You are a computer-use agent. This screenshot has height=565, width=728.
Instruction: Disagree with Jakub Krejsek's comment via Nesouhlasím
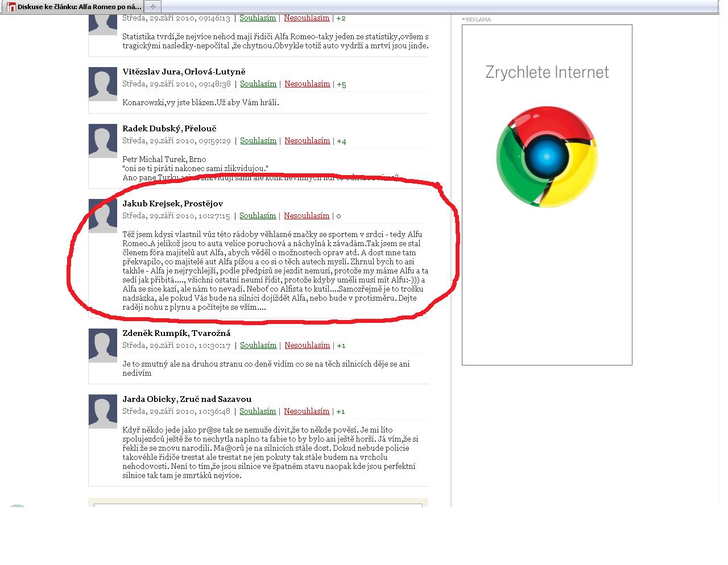pos(307,215)
